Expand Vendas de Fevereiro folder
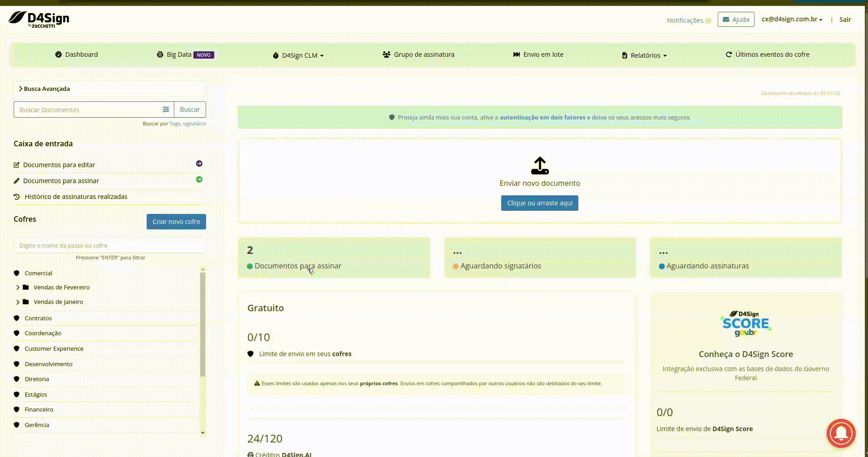Image resolution: width=868 pixels, height=457 pixels. (18, 288)
